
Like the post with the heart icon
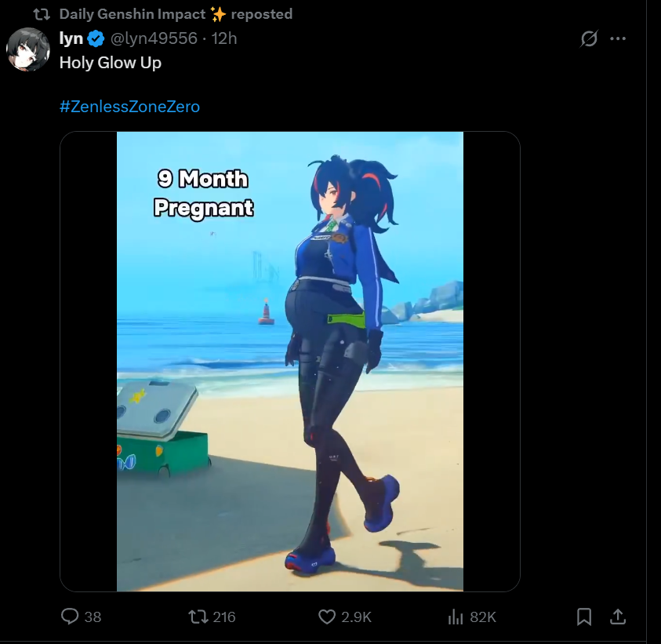tap(327, 617)
